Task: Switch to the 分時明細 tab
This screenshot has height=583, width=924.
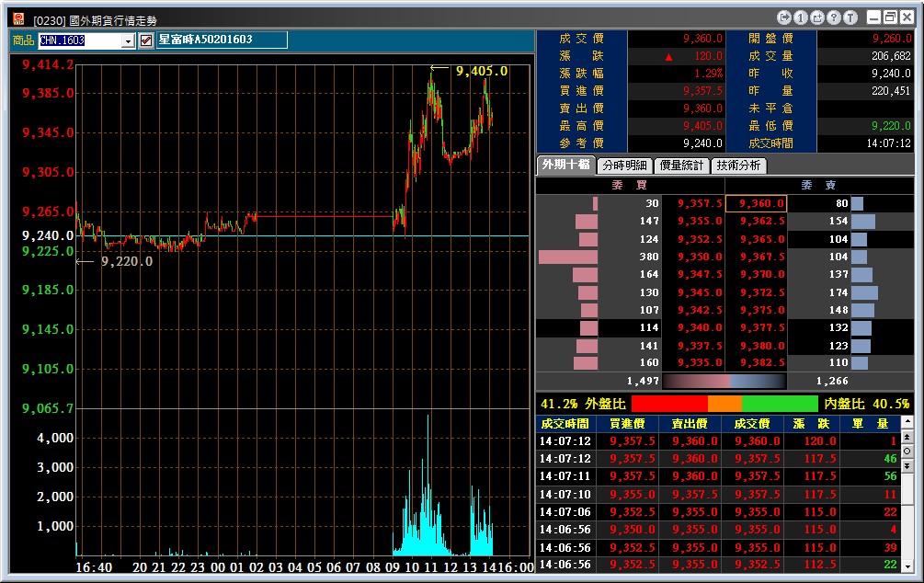Action: (623, 166)
